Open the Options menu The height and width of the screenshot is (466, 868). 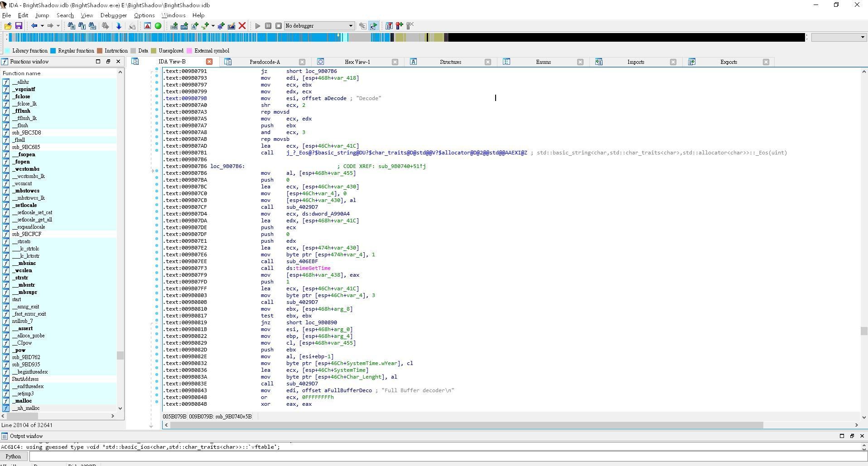(x=145, y=15)
